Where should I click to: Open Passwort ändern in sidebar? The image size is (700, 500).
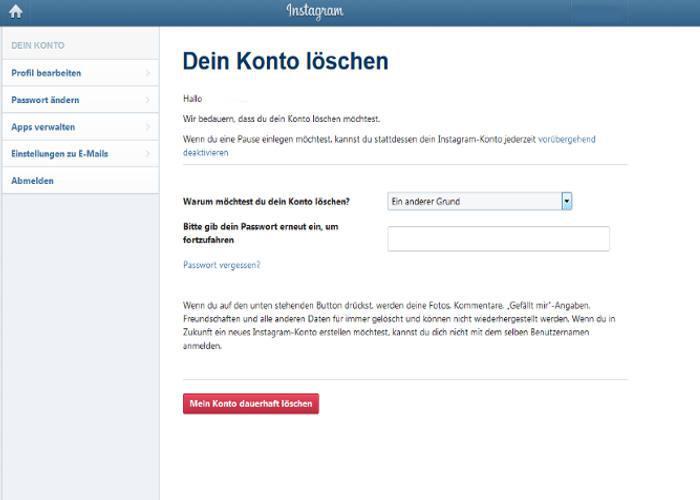click(x=80, y=100)
